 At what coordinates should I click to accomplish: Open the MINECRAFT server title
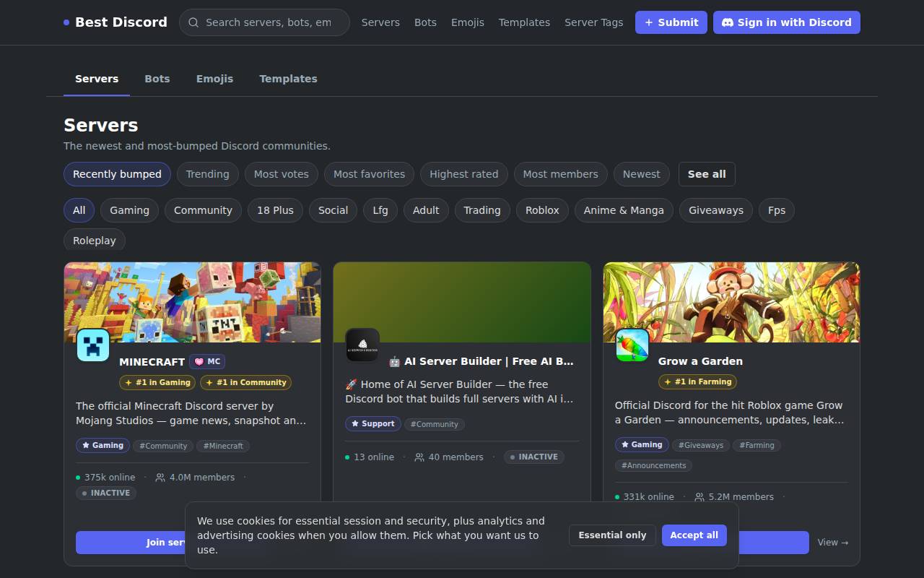tap(152, 362)
